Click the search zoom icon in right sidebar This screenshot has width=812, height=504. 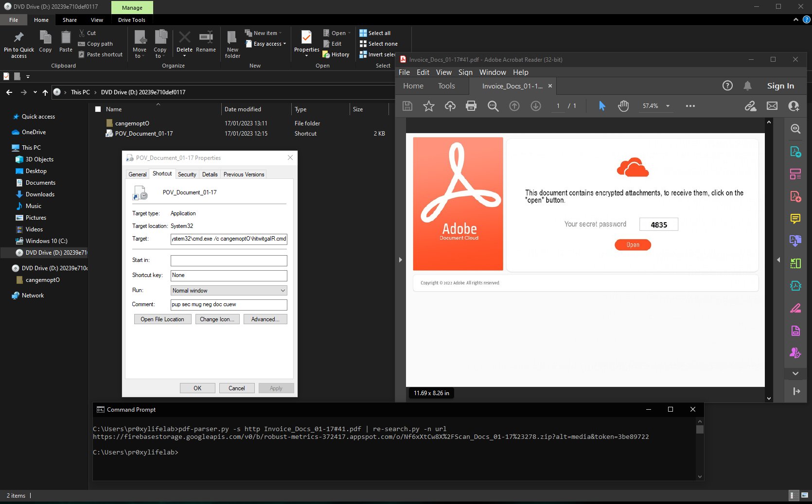[x=795, y=129]
